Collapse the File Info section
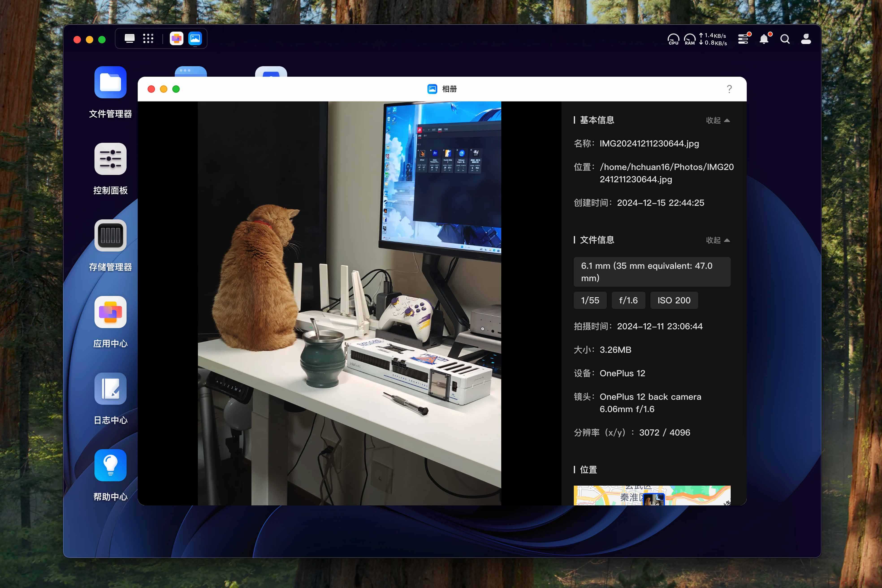 pos(717,240)
